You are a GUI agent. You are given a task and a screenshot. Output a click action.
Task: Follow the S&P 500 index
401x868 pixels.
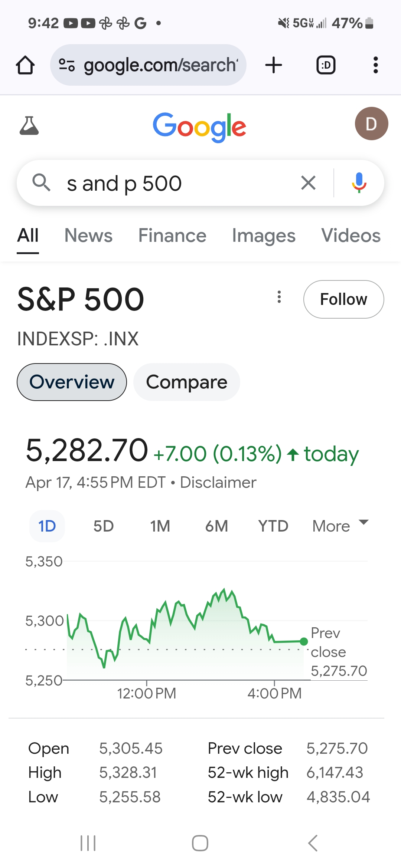344,299
